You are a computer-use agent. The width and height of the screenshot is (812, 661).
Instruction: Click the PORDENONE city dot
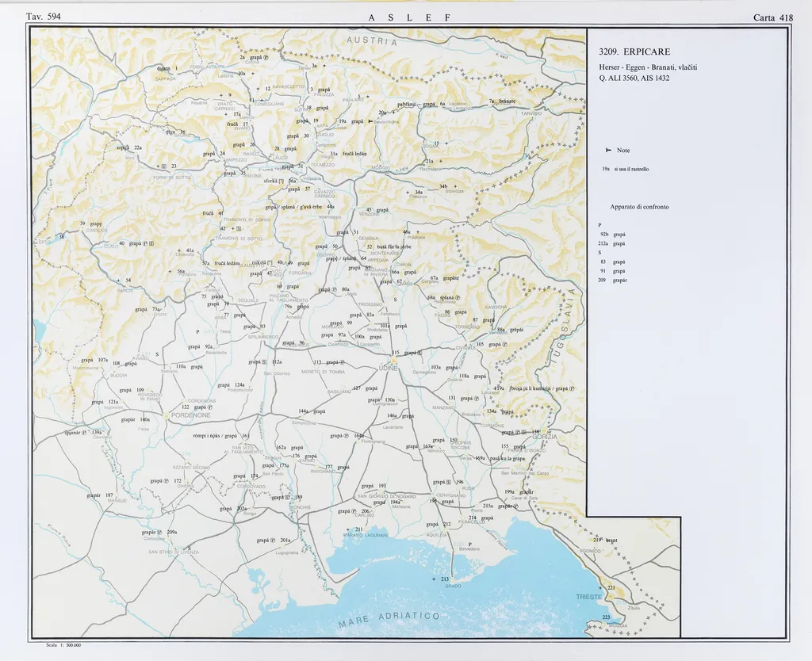point(166,415)
